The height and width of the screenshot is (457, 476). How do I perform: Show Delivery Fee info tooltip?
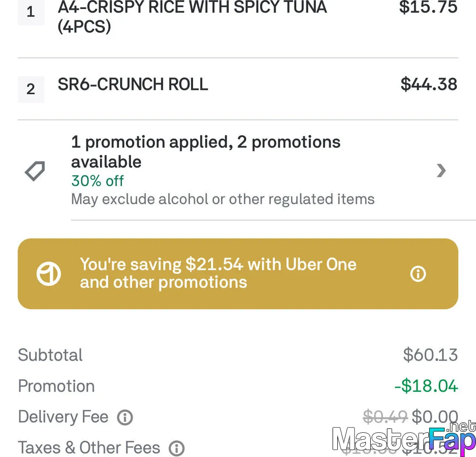125,417
